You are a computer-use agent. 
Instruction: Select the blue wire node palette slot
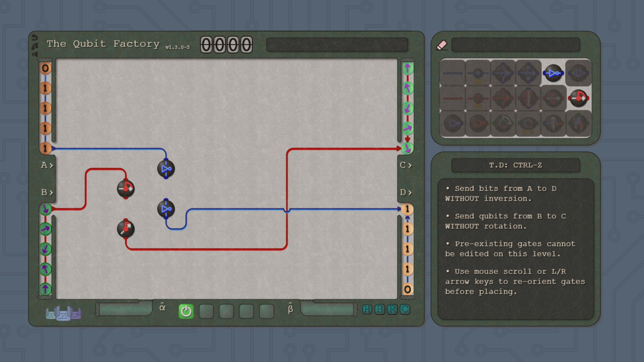pos(478,73)
